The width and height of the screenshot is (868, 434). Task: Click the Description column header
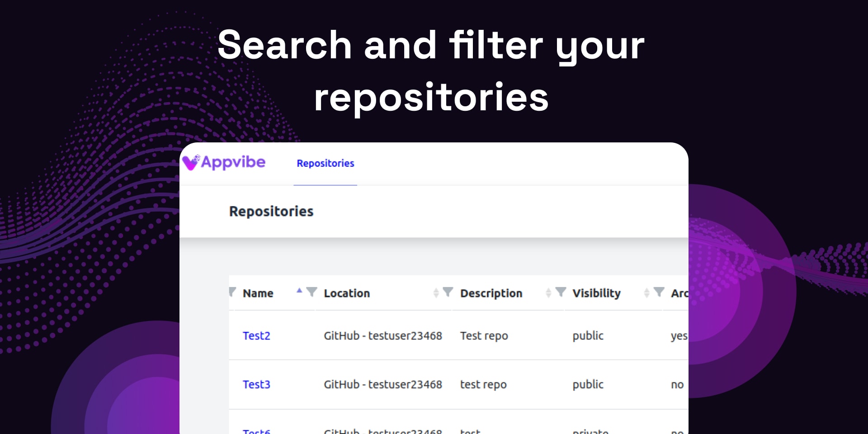(491, 293)
